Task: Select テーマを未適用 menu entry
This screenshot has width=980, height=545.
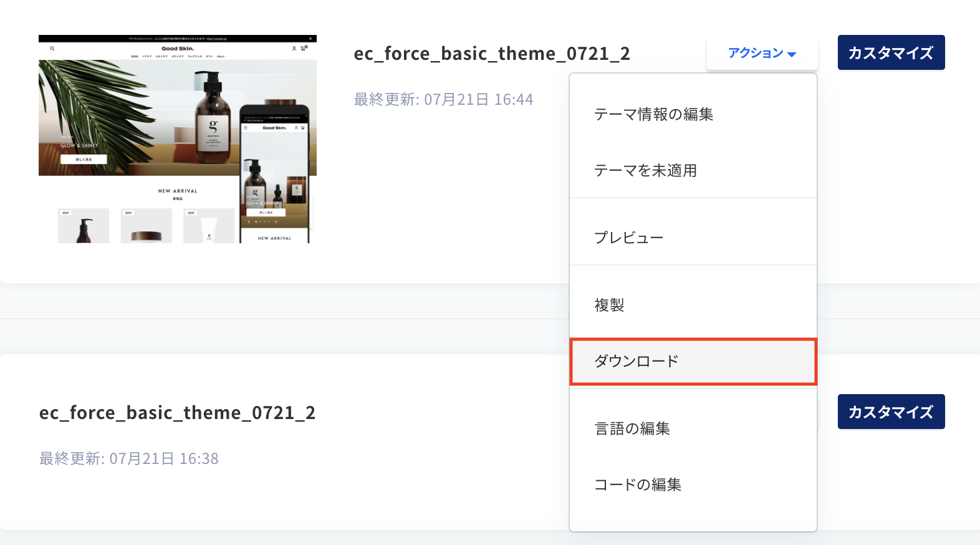Action: point(693,170)
